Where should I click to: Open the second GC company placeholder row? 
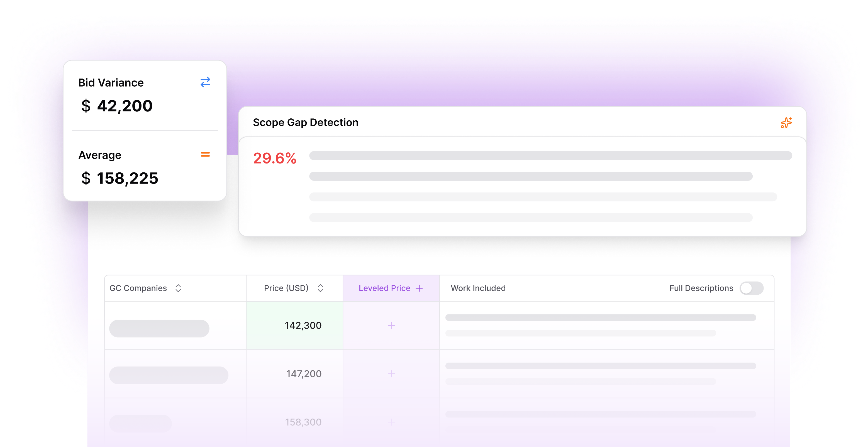click(169, 375)
